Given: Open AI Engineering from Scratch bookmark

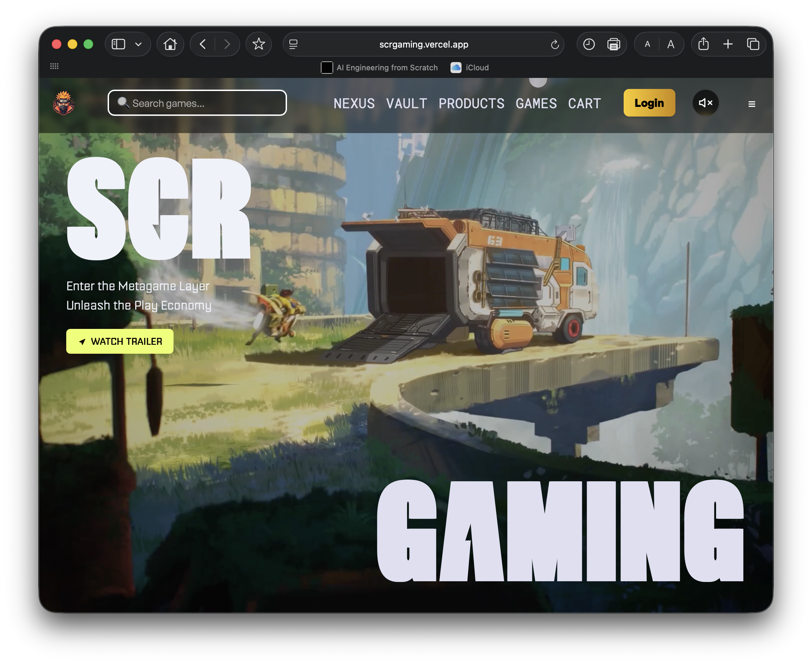Looking at the screenshot, I should [379, 68].
